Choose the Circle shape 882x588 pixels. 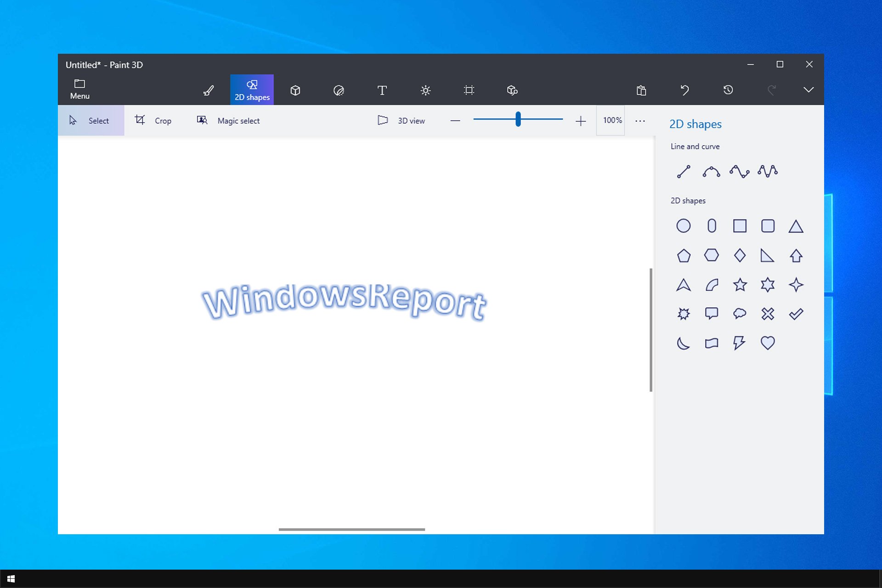pos(684,226)
